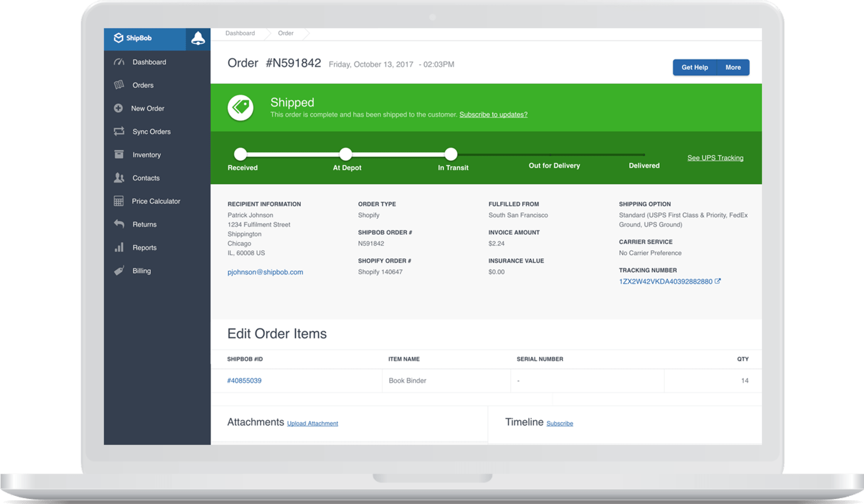Click the In Transit progress marker
Viewport: 864px width, 504px height.
coord(451,154)
